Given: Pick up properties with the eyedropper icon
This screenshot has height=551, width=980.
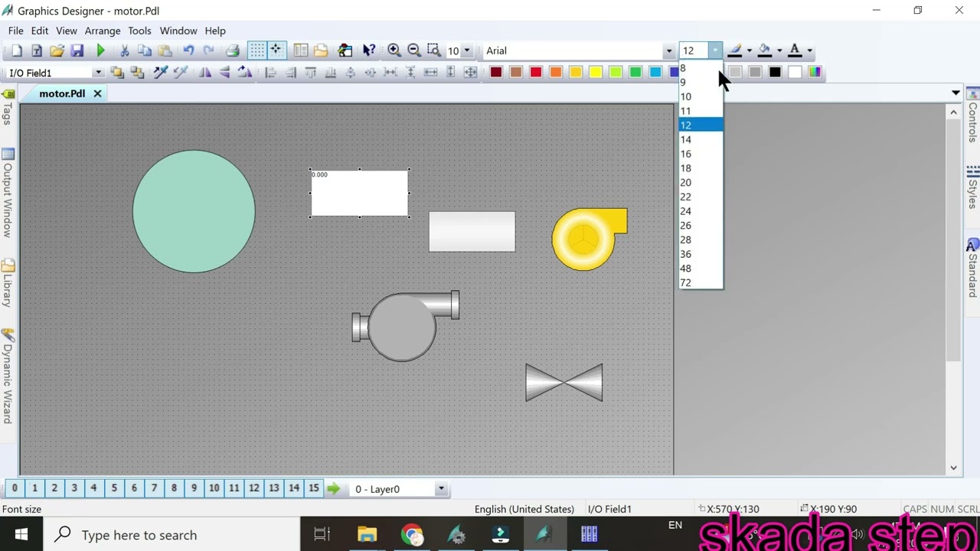Looking at the screenshot, I should click(160, 72).
